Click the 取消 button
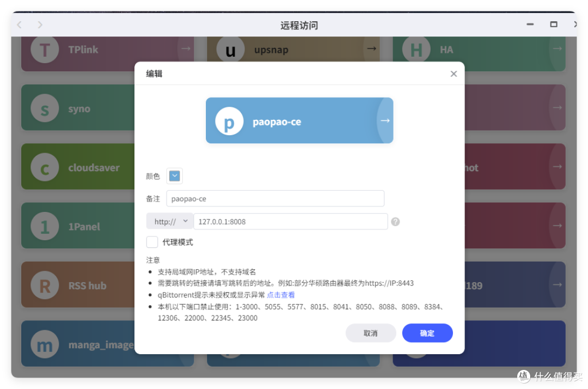Screen dimensions: 588x389 tap(371, 333)
